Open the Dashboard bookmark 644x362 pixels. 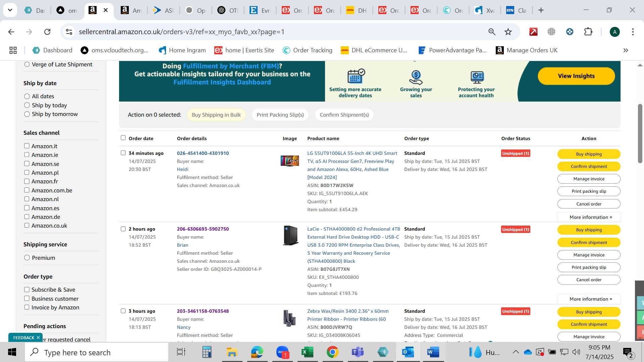(x=52, y=50)
